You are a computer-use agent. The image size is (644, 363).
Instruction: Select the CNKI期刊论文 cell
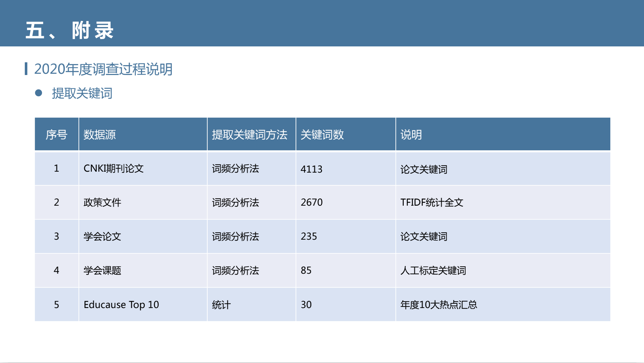(x=113, y=168)
